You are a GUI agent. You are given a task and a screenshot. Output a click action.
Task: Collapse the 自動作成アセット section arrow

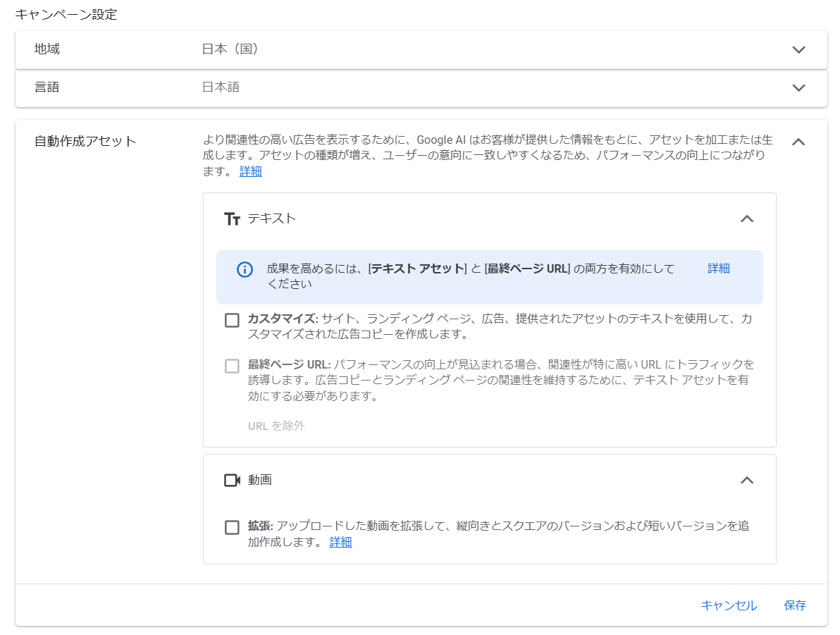[x=798, y=142]
